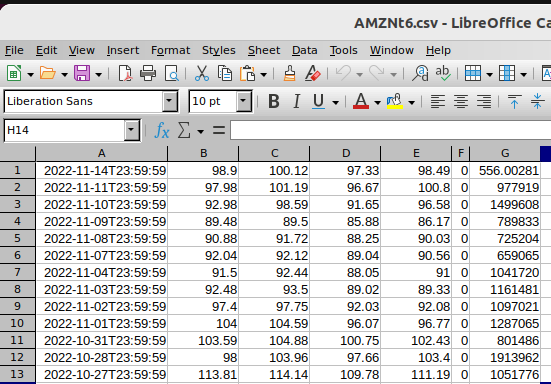The image size is (551, 384).
Task: Click the Insert Row icon
Action: [x=473, y=74]
